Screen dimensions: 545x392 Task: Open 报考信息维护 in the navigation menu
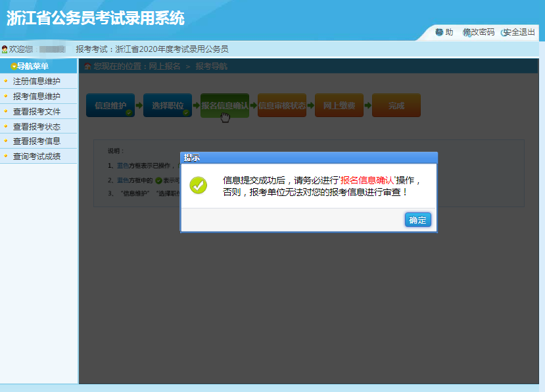coord(37,96)
